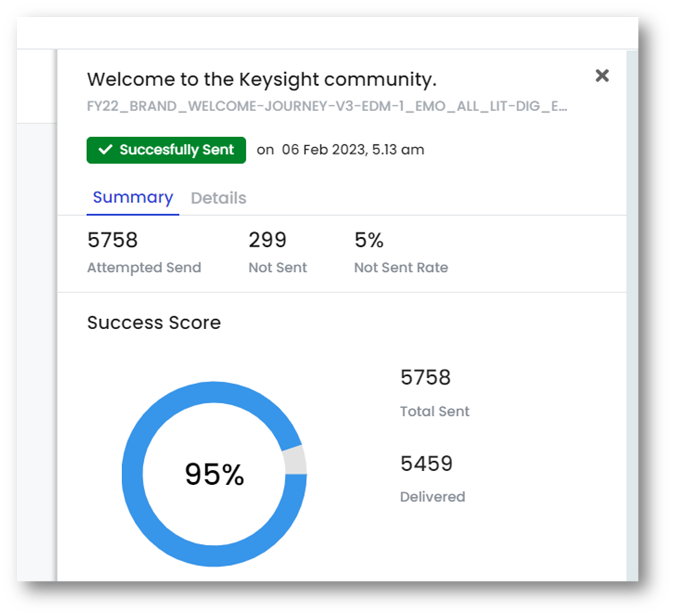The image size is (673, 616).
Task: Click the truncated FY22_BRAND campaign name
Action: [x=327, y=106]
